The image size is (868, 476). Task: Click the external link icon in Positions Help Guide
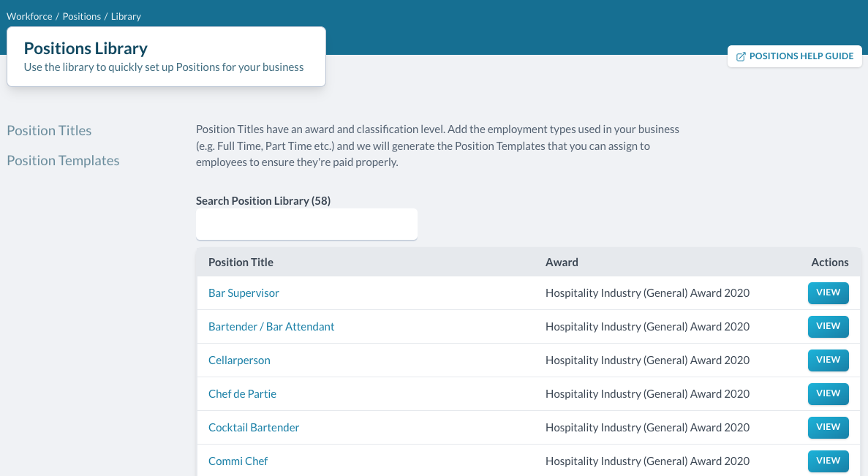coord(741,56)
